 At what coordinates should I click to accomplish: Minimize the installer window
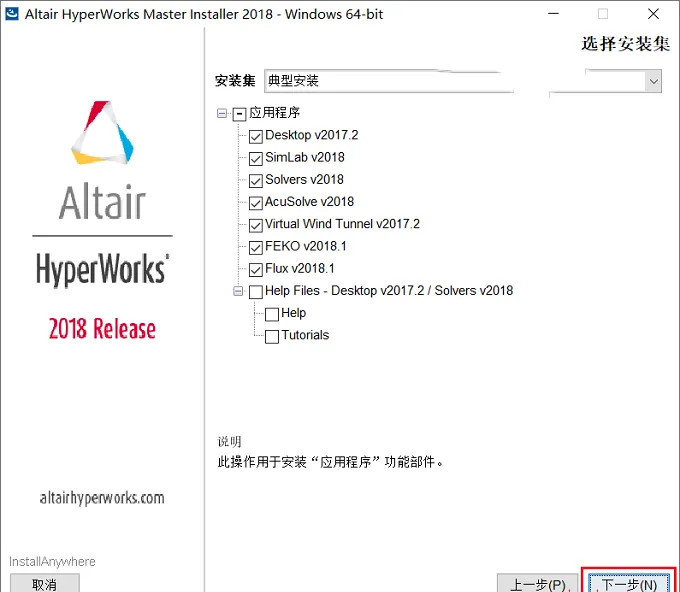pyautogui.click(x=553, y=14)
